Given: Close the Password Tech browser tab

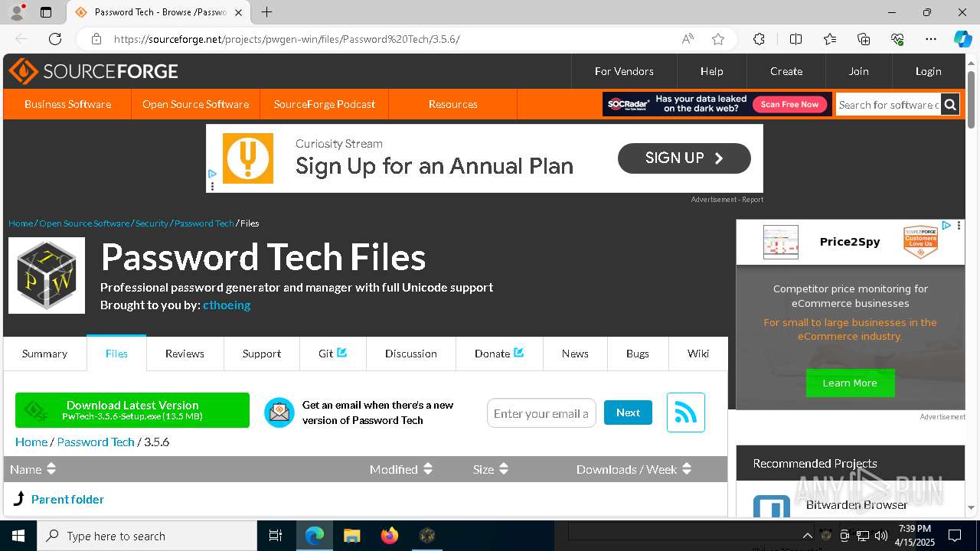Looking at the screenshot, I should coord(239,12).
